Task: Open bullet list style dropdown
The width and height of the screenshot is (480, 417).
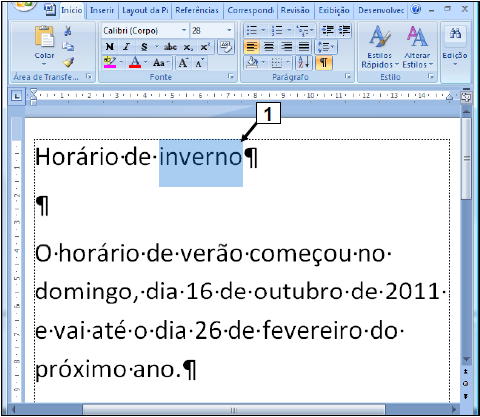Action: point(263,31)
